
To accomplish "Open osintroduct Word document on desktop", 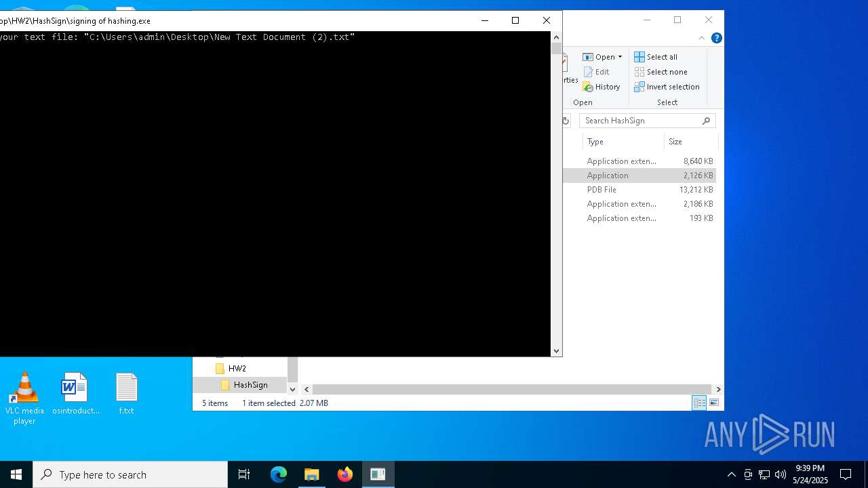I will [75, 394].
